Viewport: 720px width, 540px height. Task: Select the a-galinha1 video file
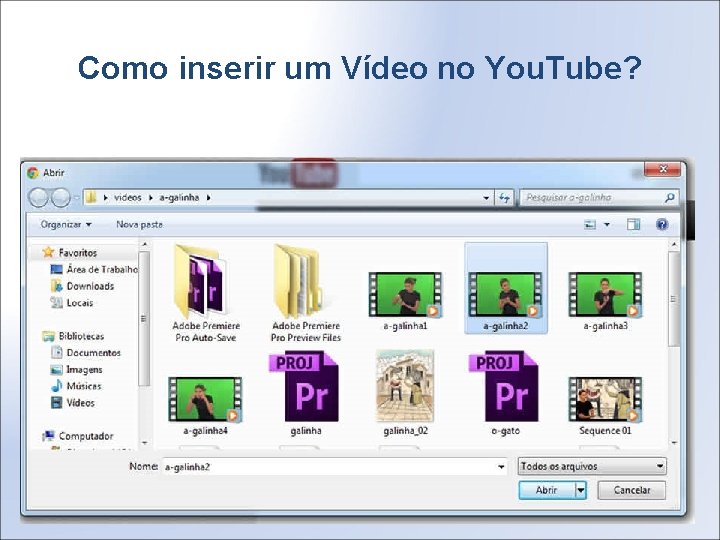point(405,301)
